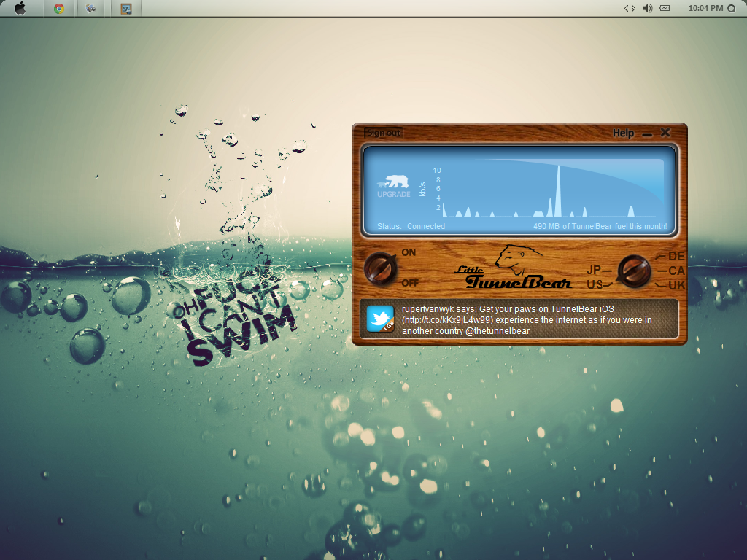Click the network arrows tray icon
Viewport: 747px width, 560px height.
[x=630, y=8]
